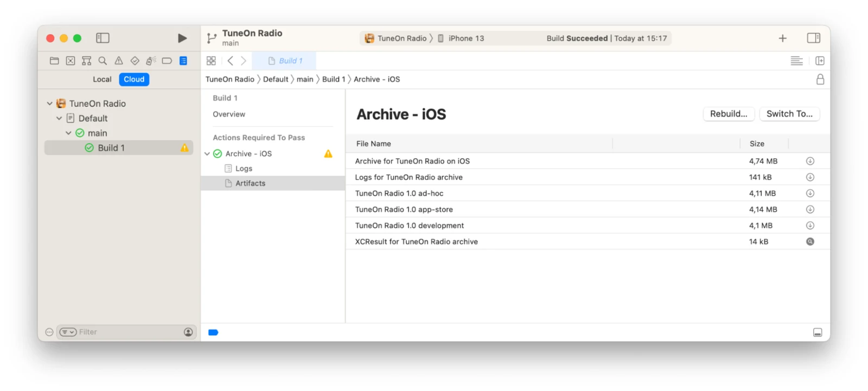
Task: Go back in editor history
Action: pos(231,61)
